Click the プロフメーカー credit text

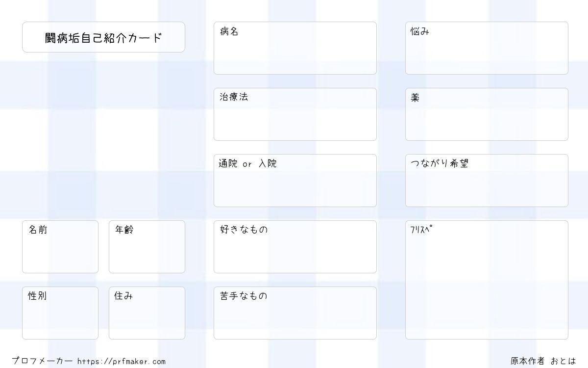42,361
